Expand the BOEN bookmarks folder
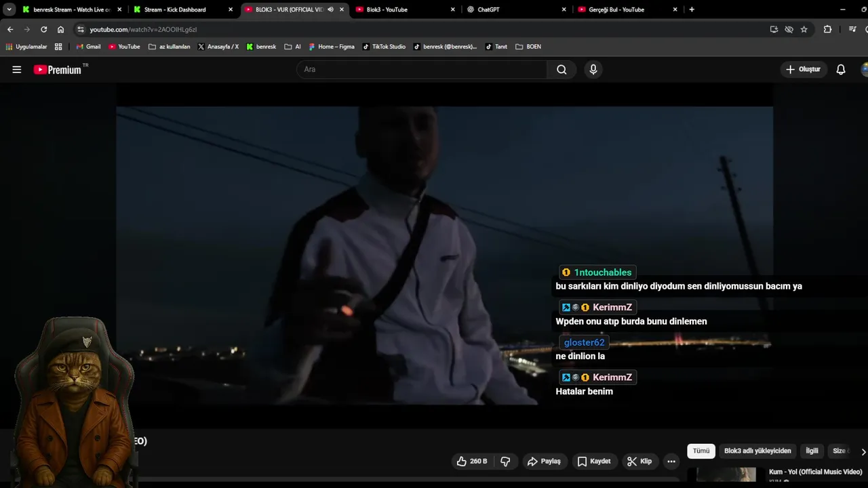This screenshot has width=868, height=488. [x=528, y=47]
